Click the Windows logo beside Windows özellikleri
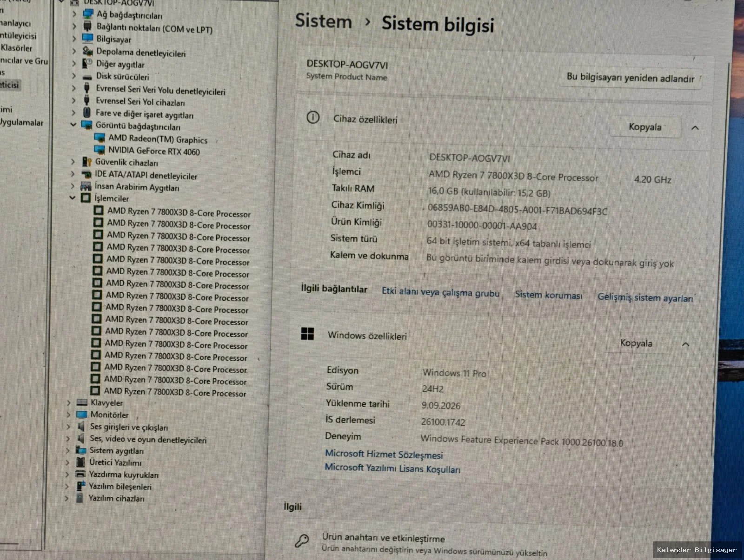 (x=307, y=334)
